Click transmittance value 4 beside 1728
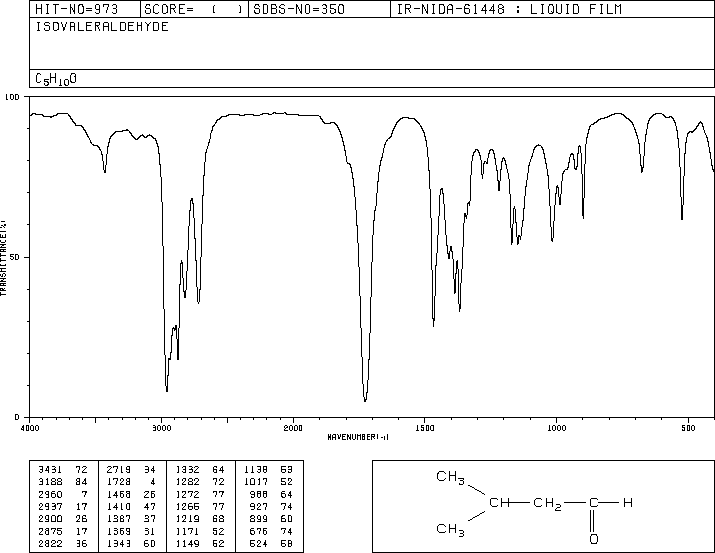 (153, 482)
